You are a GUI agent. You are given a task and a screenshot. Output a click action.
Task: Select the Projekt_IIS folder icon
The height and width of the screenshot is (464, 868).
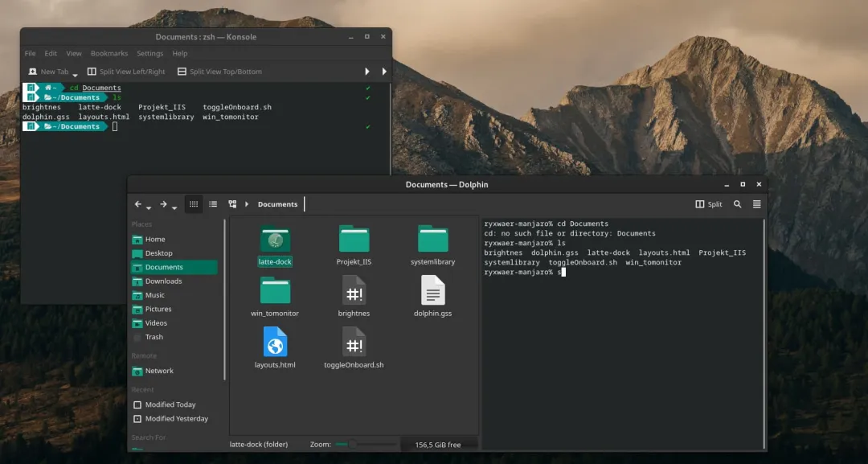(354, 239)
